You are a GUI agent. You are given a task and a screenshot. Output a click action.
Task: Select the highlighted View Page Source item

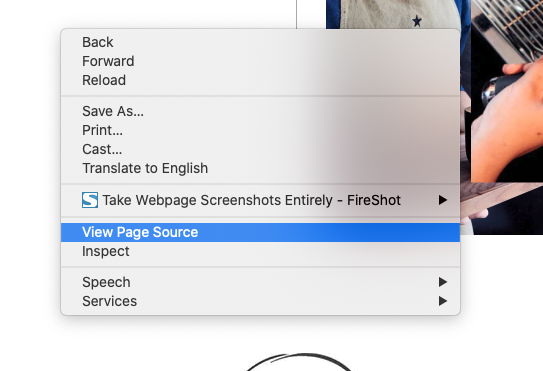(260, 232)
